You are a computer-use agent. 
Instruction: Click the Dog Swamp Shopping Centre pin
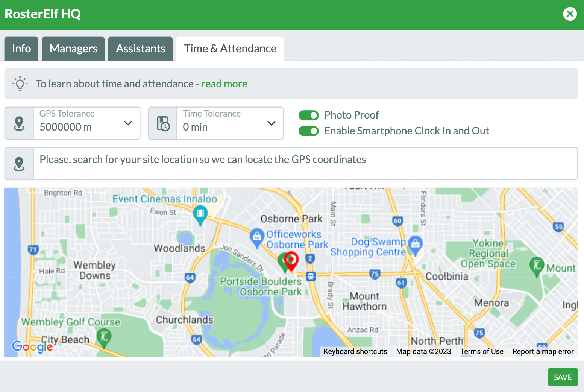pos(415,245)
